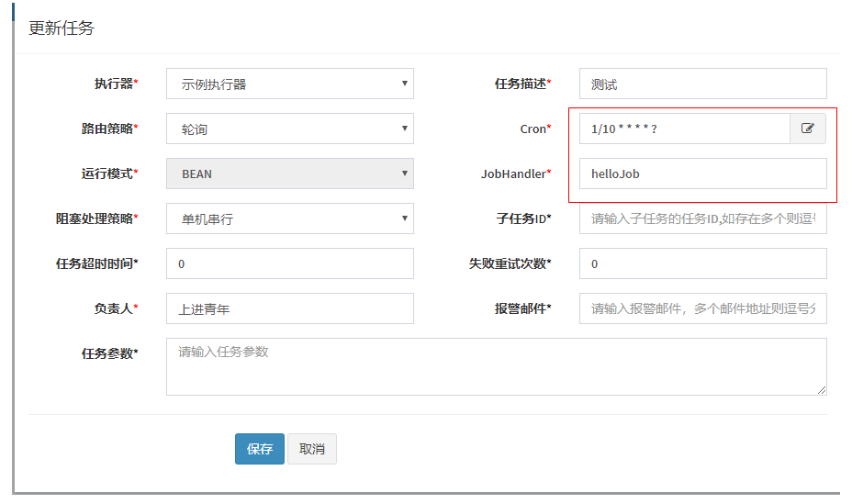852x504 pixels.
Task: Click the 任务超时时间 input field
Action: (x=289, y=264)
